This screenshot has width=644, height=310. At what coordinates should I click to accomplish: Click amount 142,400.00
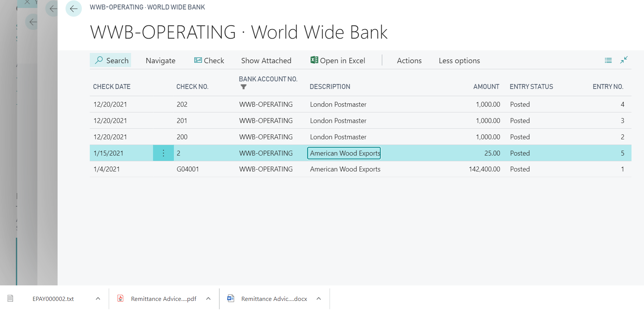(x=485, y=169)
